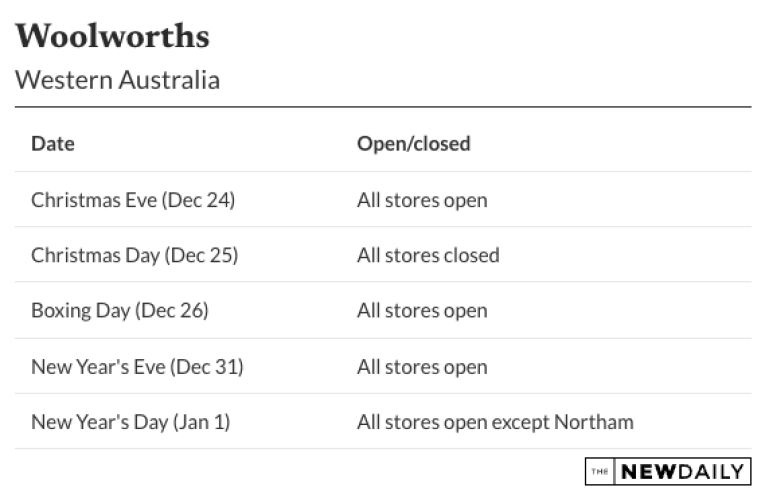Click Boxing Day's All stores open status
This screenshot has height=499, width=765.
(x=422, y=311)
